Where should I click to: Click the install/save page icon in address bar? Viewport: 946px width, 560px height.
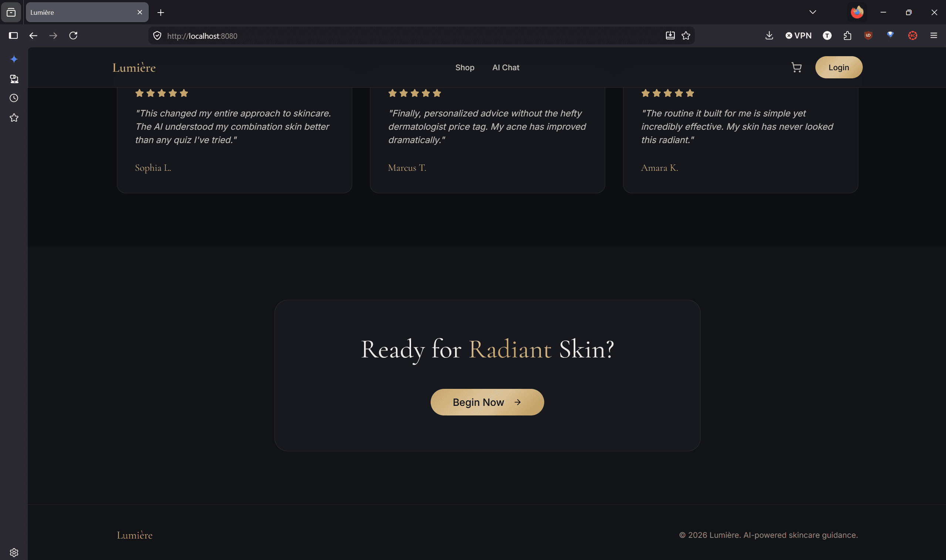click(670, 35)
